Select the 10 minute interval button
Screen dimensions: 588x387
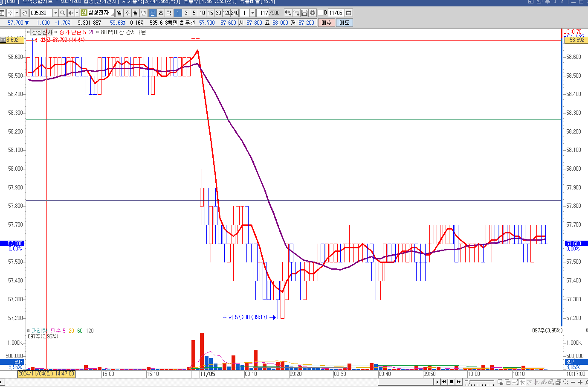pos(202,13)
